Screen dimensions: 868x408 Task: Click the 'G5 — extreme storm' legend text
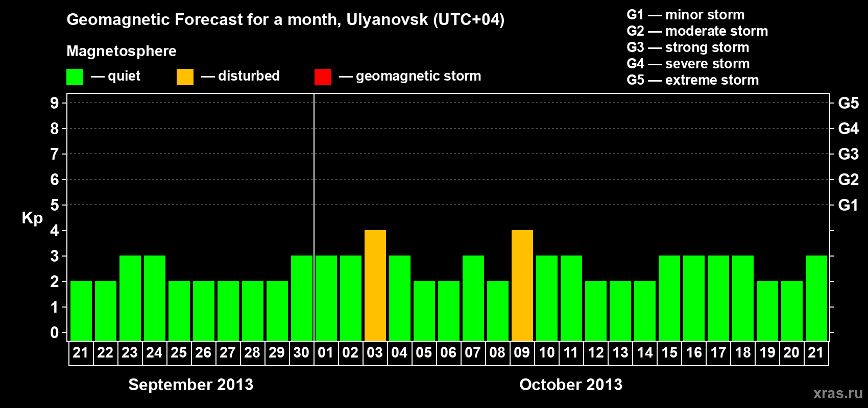point(693,80)
